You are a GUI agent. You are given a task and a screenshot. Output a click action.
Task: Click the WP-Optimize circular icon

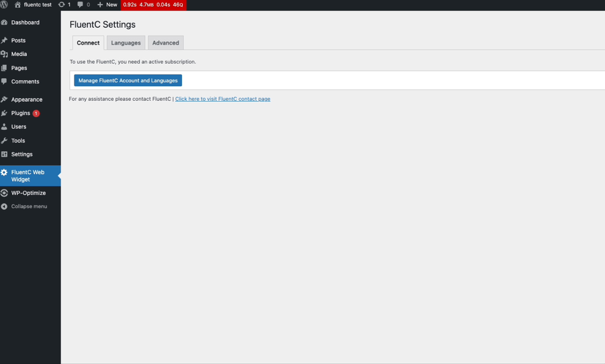click(x=4, y=193)
